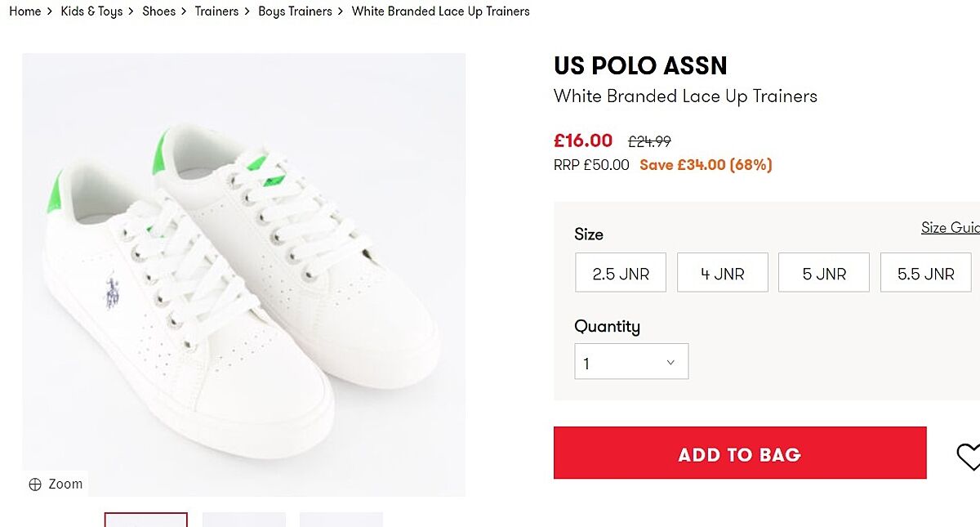Go to Home breadcrumb
The height and width of the screenshot is (527, 980).
(24, 11)
